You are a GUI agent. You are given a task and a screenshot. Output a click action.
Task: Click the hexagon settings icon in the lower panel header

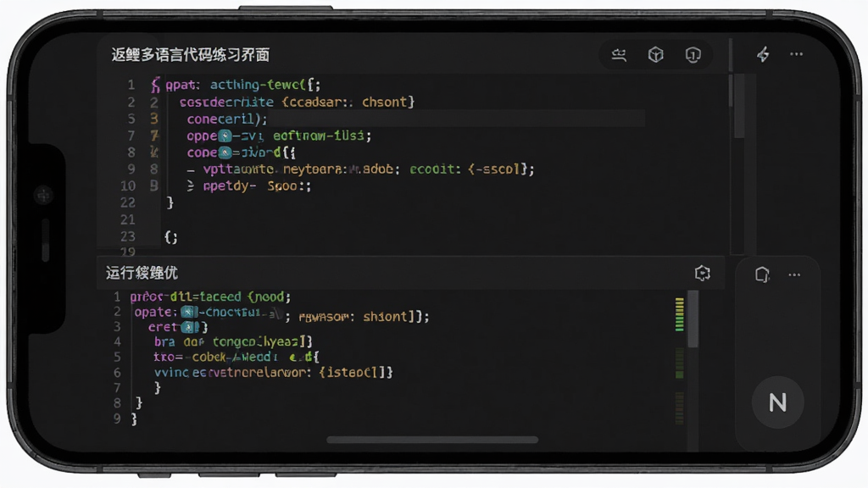coord(703,273)
